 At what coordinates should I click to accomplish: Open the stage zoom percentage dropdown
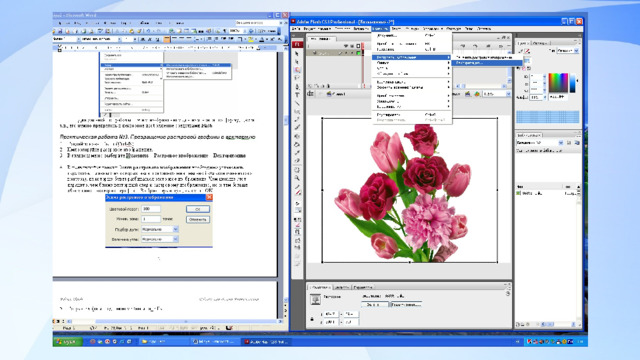coord(508,94)
